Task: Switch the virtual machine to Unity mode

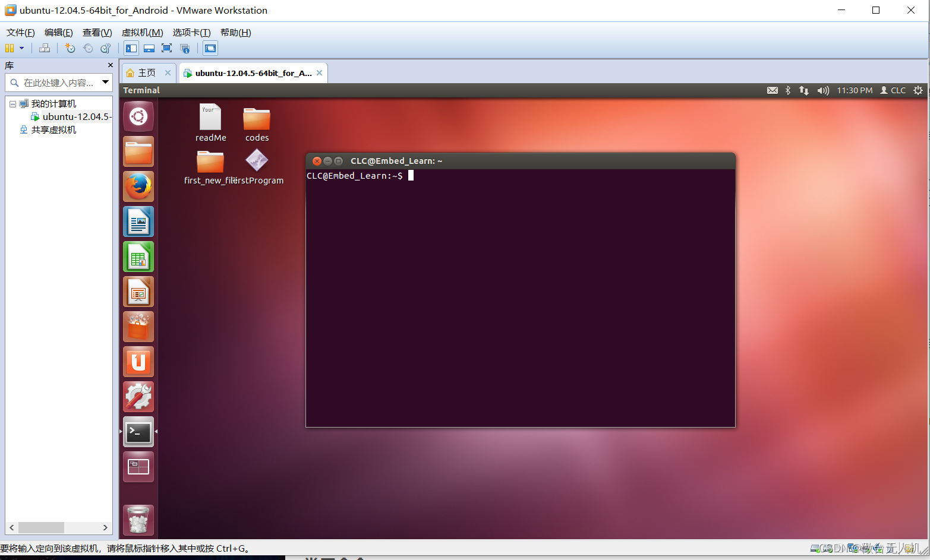Action: [185, 48]
